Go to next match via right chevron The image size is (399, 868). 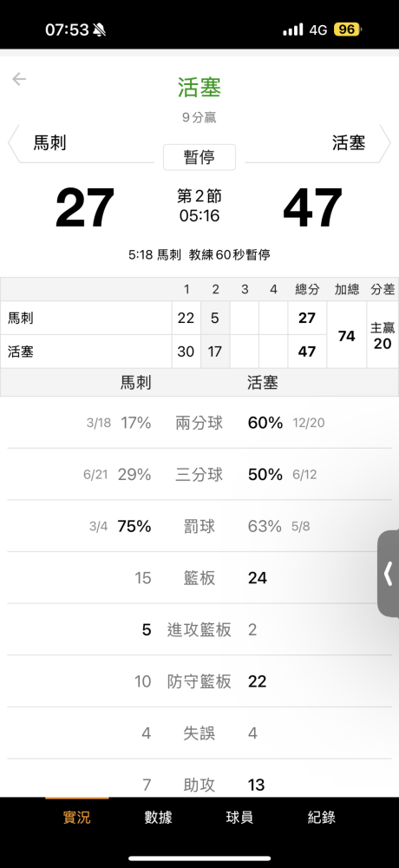coord(386,143)
